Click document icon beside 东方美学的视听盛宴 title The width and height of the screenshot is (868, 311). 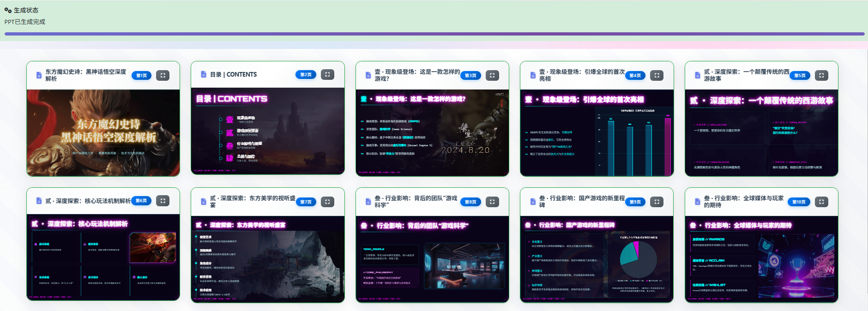tap(204, 202)
